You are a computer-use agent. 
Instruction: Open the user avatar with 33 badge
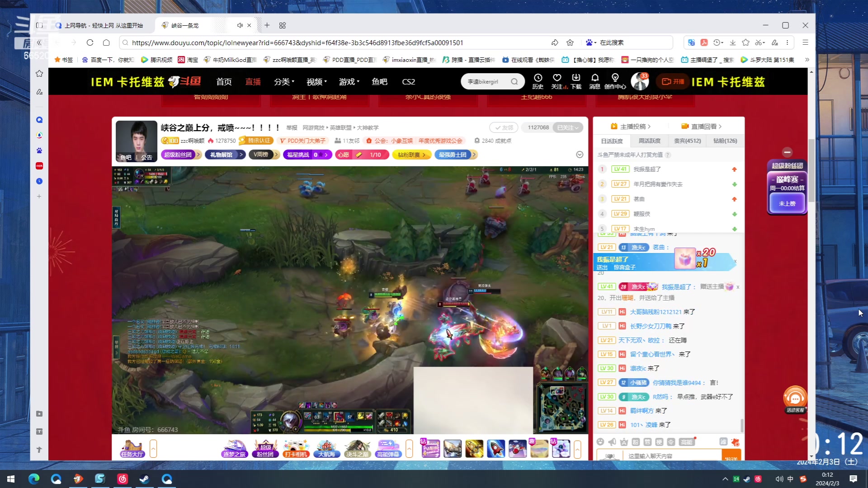[x=640, y=81]
